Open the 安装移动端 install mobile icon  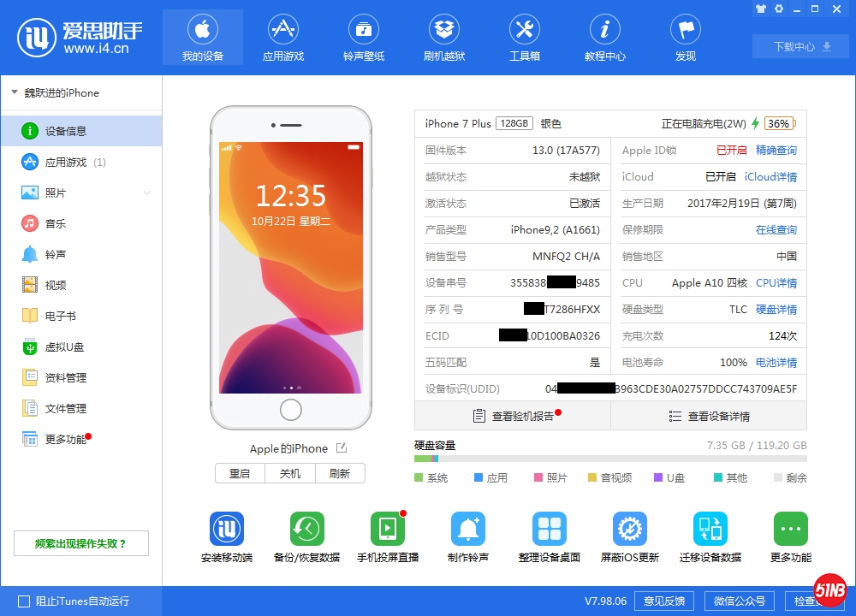click(x=227, y=530)
